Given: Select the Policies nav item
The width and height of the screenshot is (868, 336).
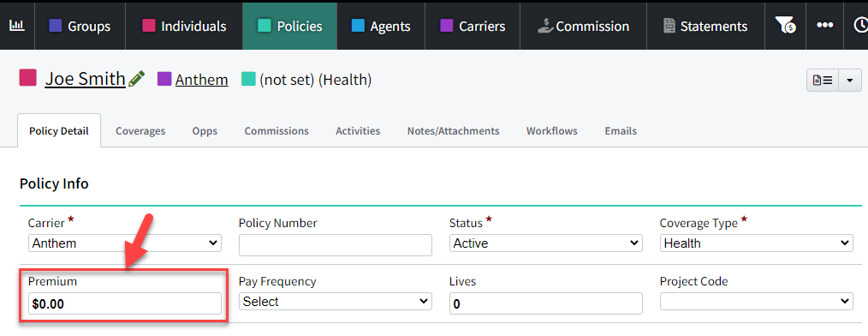Looking at the screenshot, I should (x=290, y=26).
